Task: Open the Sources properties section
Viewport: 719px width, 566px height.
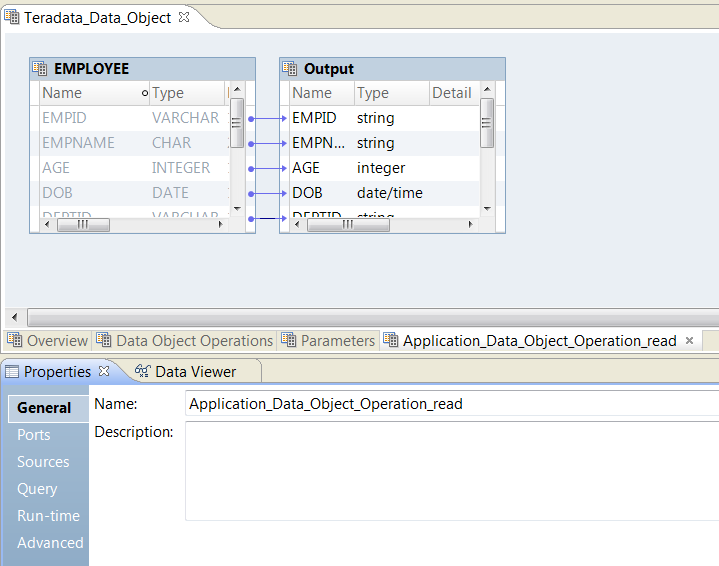Action: tap(43, 462)
